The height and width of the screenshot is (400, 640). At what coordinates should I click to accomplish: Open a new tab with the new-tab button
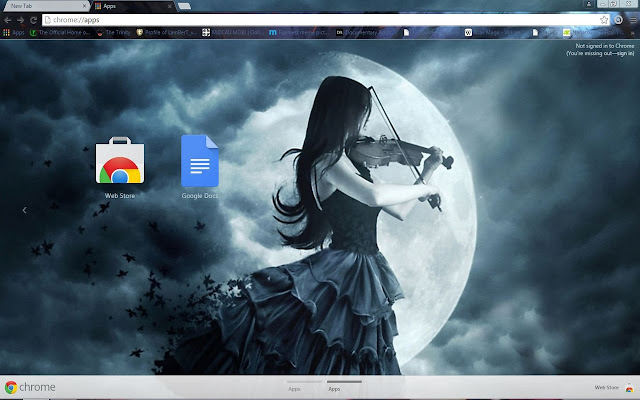(x=184, y=6)
